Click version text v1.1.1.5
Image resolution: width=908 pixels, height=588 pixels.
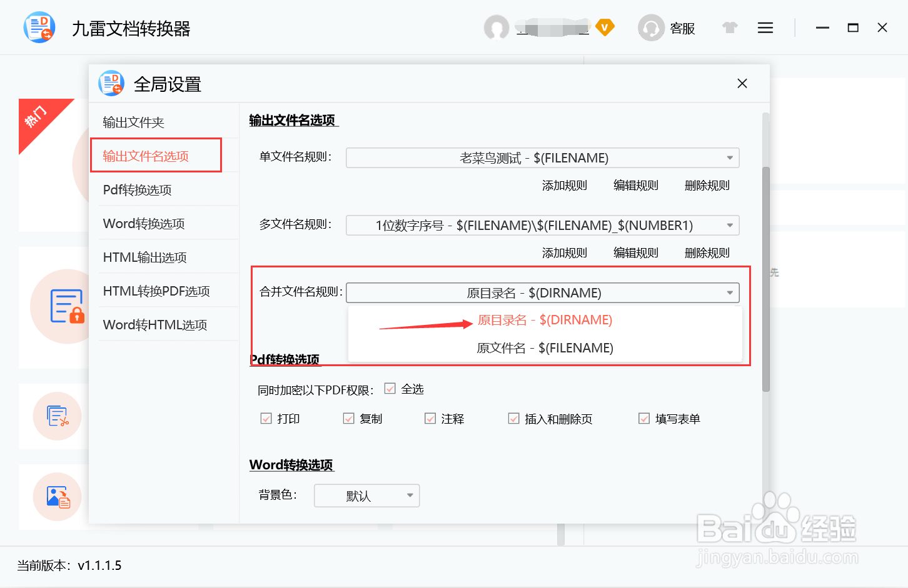tap(99, 566)
